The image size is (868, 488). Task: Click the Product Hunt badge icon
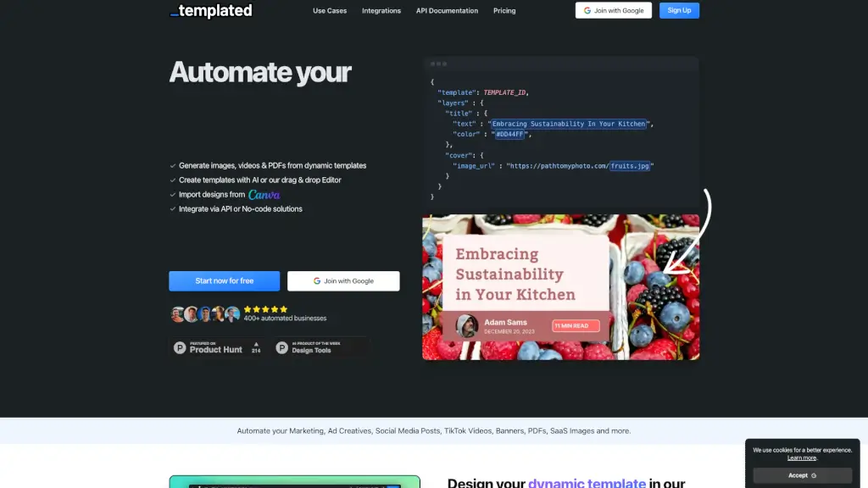coord(179,347)
